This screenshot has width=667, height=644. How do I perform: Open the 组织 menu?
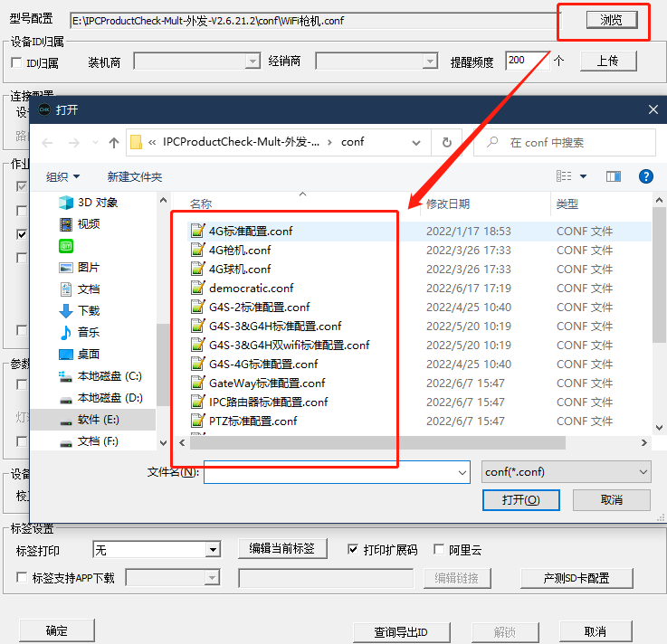[62, 177]
